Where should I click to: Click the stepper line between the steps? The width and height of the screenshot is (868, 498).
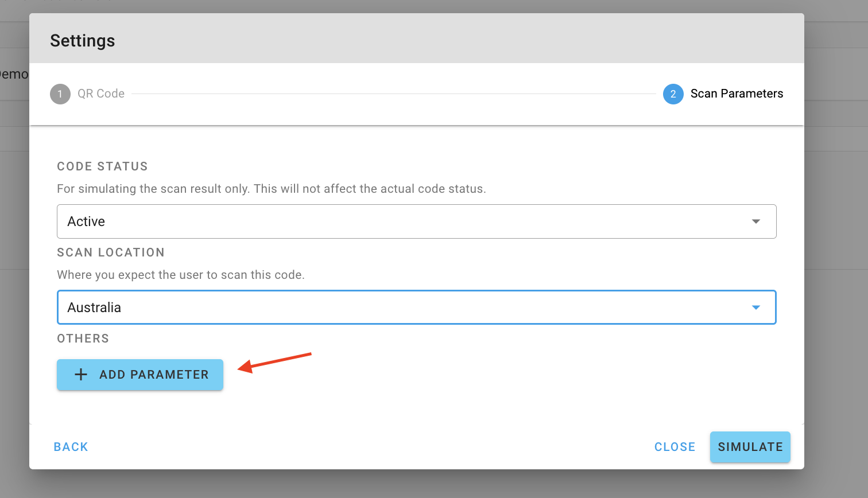point(394,94)
